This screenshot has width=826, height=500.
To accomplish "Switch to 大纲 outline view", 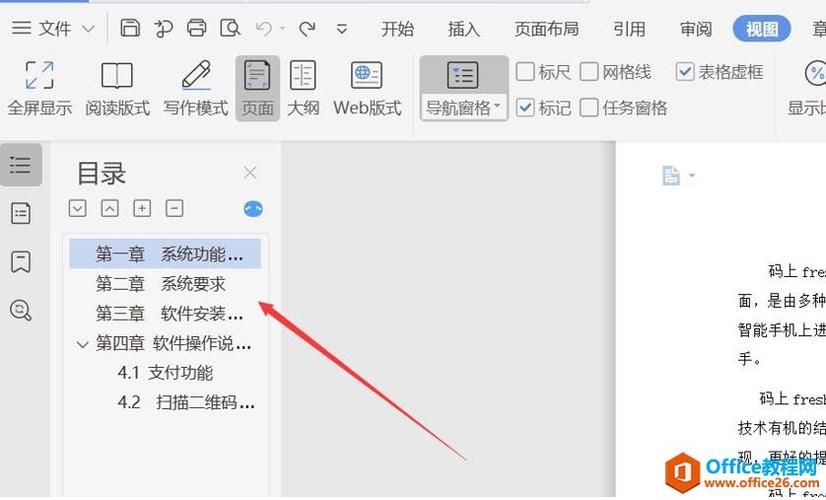I will point(303,89).
